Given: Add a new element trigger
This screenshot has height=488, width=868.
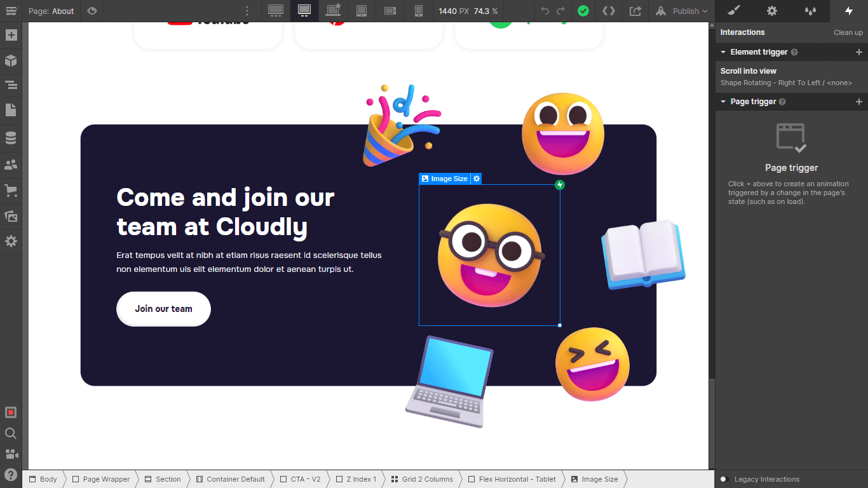Looking at the screenshot, I should tap(859, 52).
